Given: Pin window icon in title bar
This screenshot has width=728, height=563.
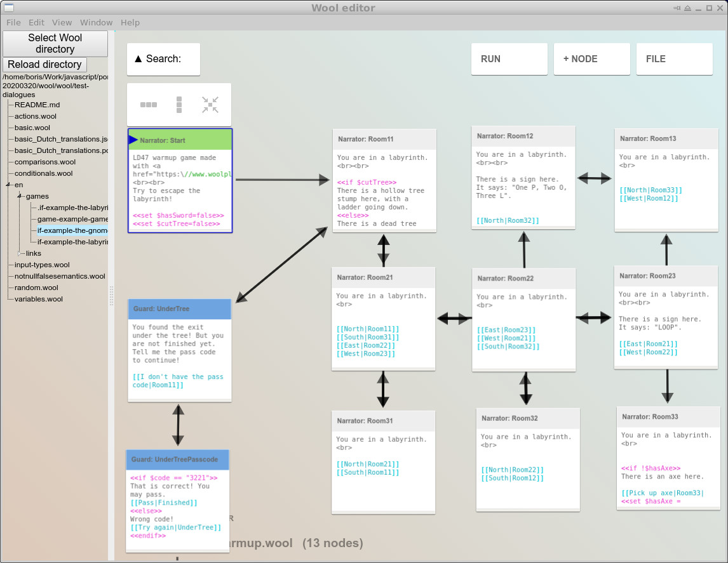Looking at the screenshot, I should point(677,8).
